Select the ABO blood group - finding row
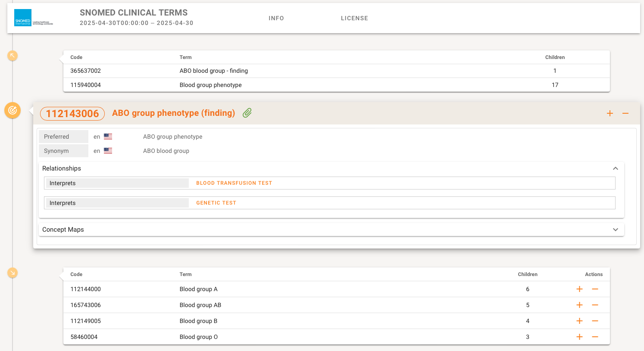The image size is (644, 351). tap(213, 71)
